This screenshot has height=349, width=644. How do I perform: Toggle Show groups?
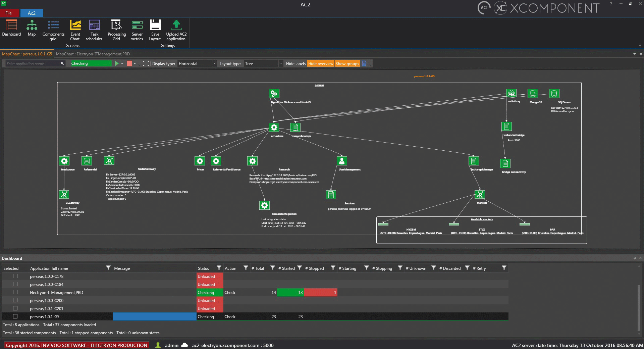coord(347,63)
